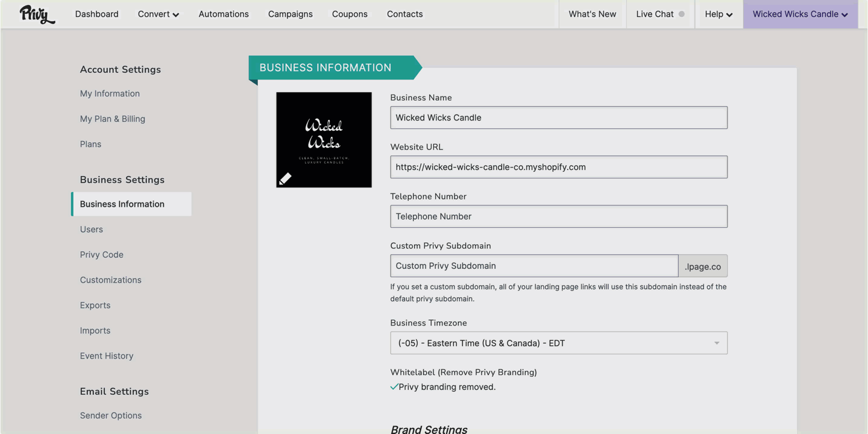Image resolution: width=868 pixels, height=434 pixels.
Task: Click the Privy logo
Action: point(37,14)
